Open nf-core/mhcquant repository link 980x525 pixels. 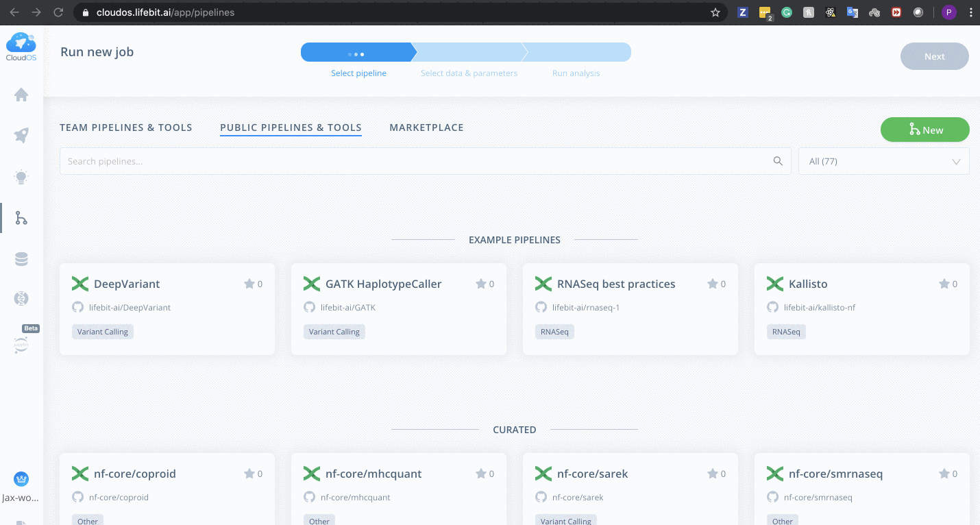[355, 497]
